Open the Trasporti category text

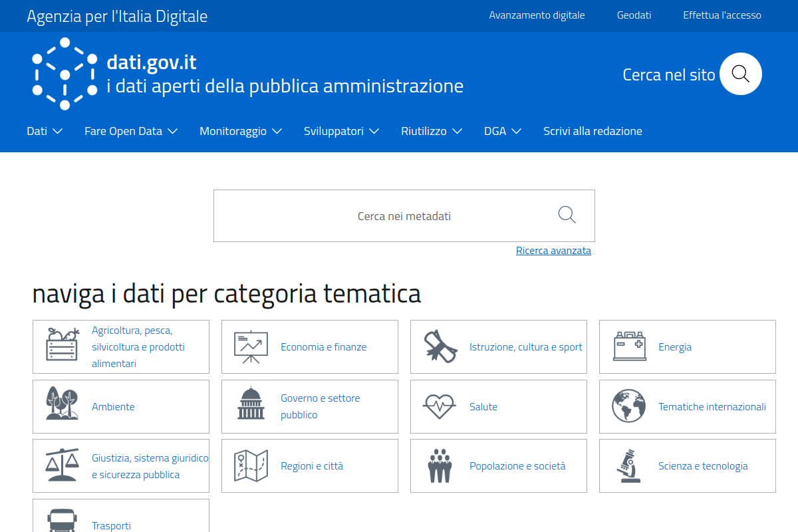(x=111, y=525)
